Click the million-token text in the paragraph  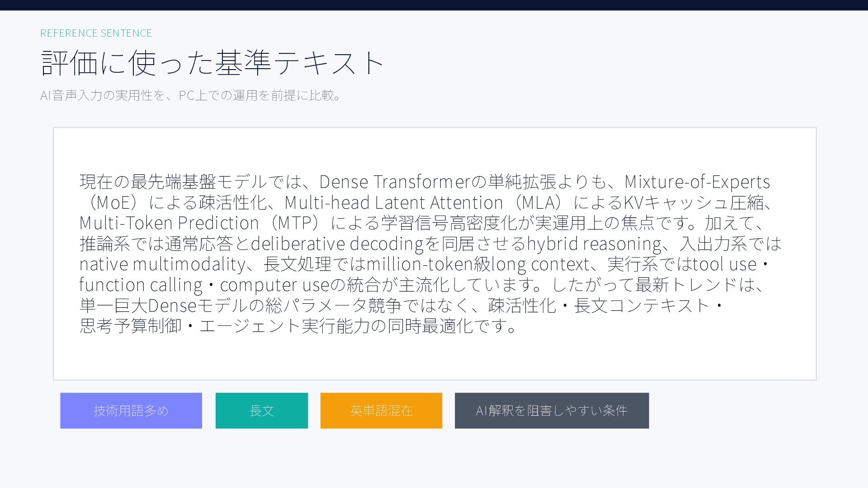coord(419,264)
